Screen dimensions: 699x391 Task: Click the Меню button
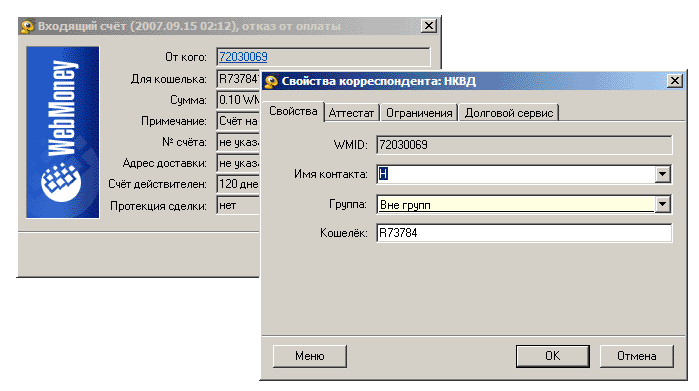pos(310,356)
